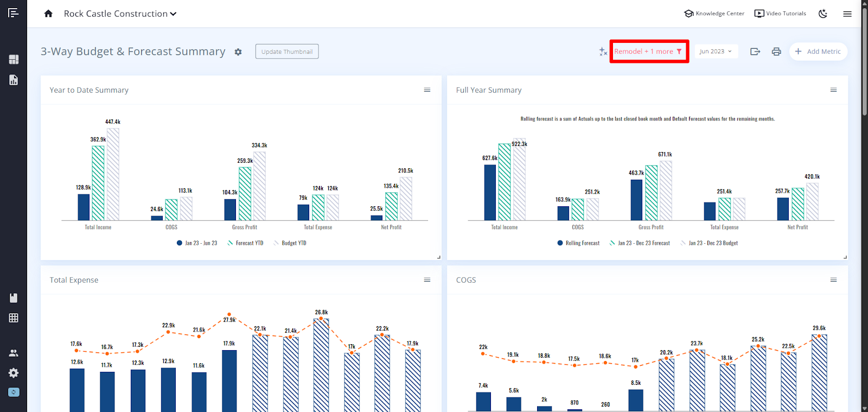
Task: Click Net Profit label in Year to Date chart
Action: click(x=391, y=227)
